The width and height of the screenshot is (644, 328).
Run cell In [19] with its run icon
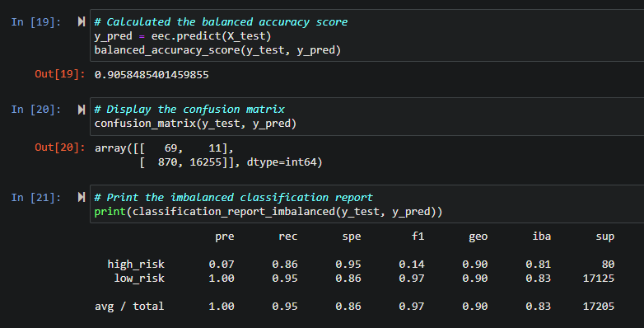click(82, 21)
